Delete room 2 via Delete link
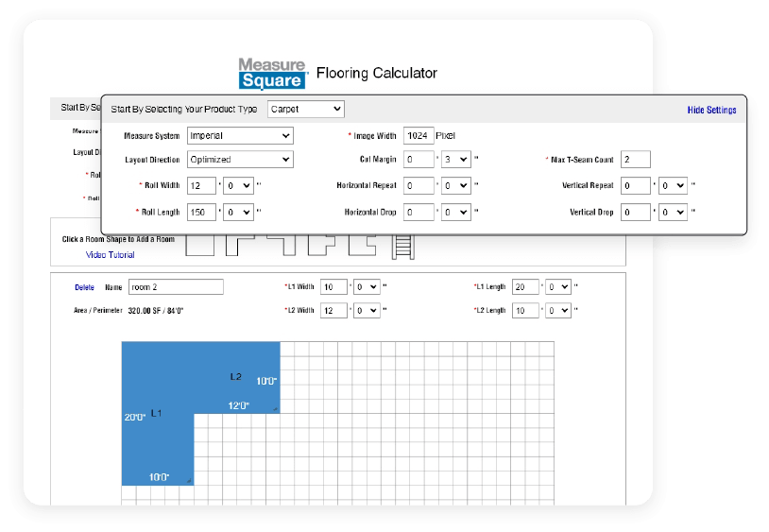The width and height of the screenshot is (769, 532). point(85,287)
